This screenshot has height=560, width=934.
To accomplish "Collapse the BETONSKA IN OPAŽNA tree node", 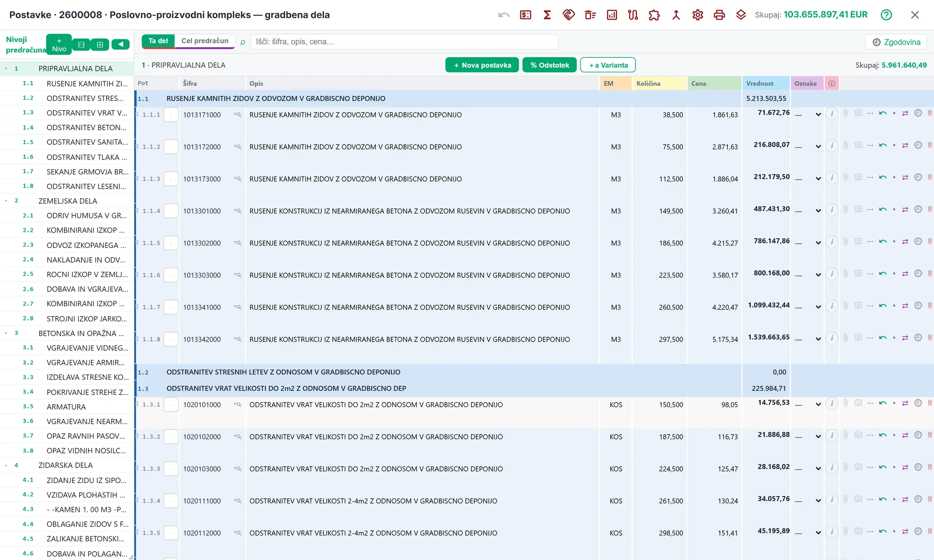I will pos(6,333).
